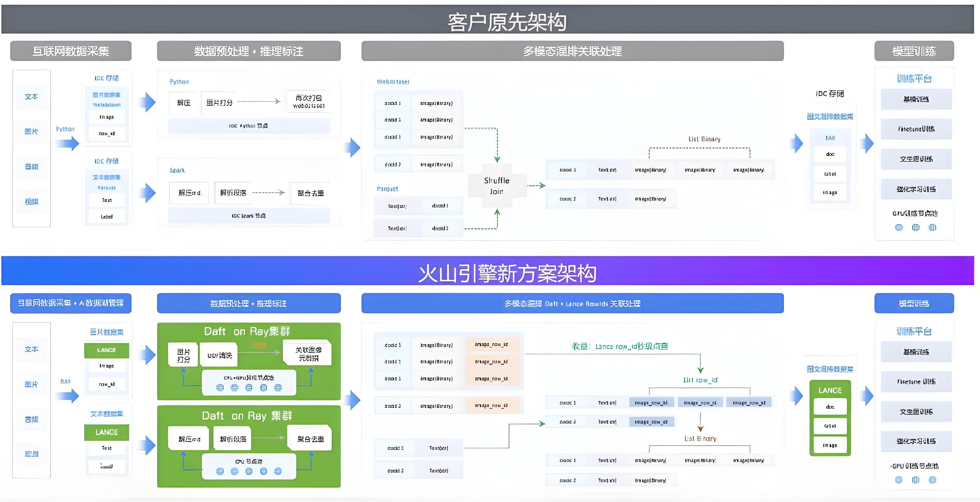Click gray 互联网数据采集 header
Screen dimensions: 980x502
tap(71, 51)
